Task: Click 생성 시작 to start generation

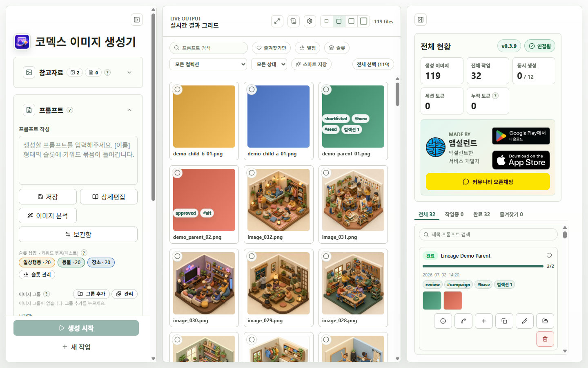Action: tap(76, 328)
